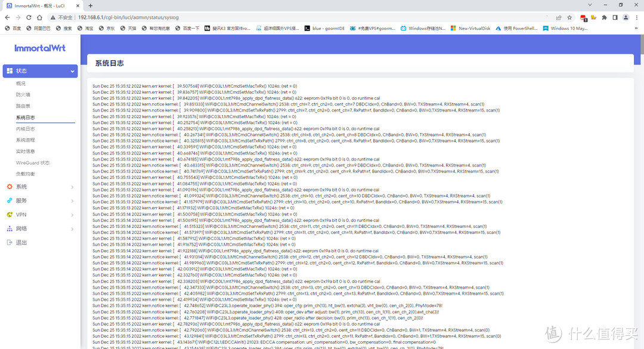Open the 淘宝 bookmark
This screenshot has height=349, width=644.
pos(85,28)
